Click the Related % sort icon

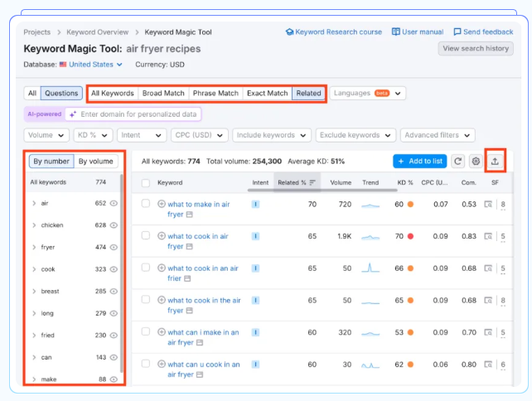coord(312,182)
